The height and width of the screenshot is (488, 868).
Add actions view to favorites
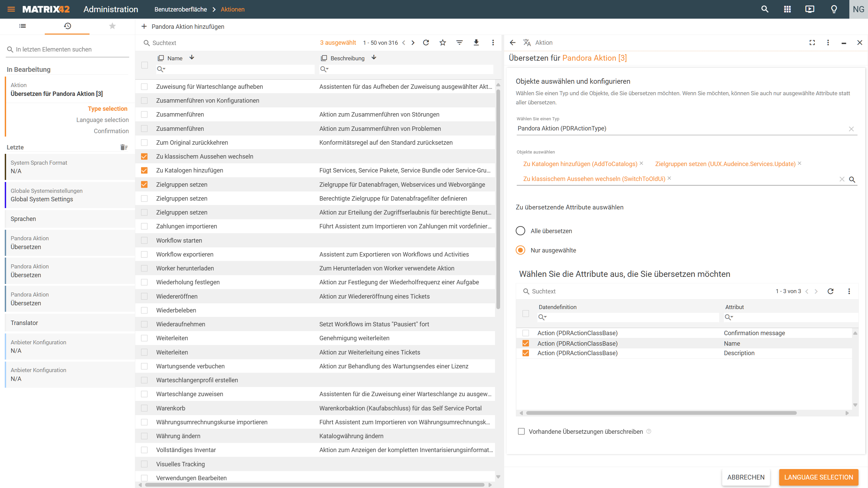(x=442, y=43)
